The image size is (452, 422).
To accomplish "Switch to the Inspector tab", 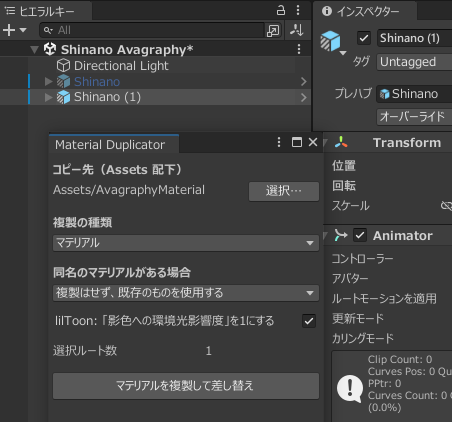I will 365,11.
